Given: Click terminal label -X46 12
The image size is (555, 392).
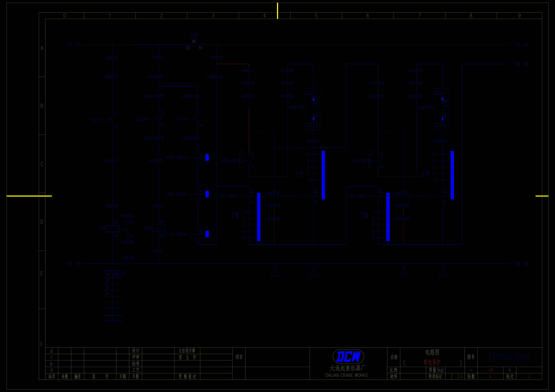Looking at the screenshot, I should click(110, 77).
